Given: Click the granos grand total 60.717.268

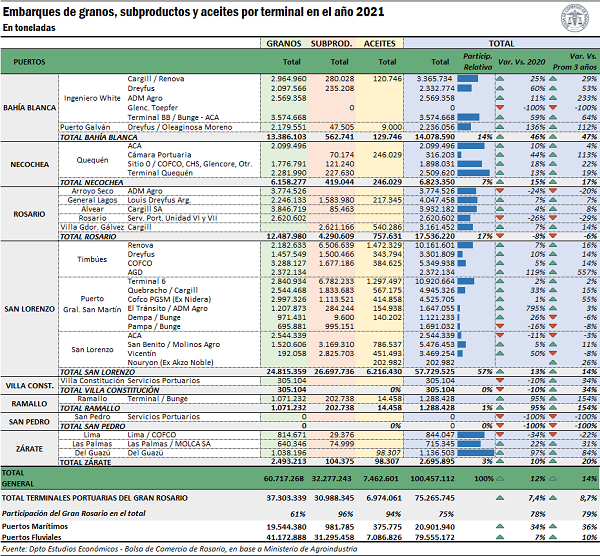Looking at the screenshot, I should [x=284, y=479].
